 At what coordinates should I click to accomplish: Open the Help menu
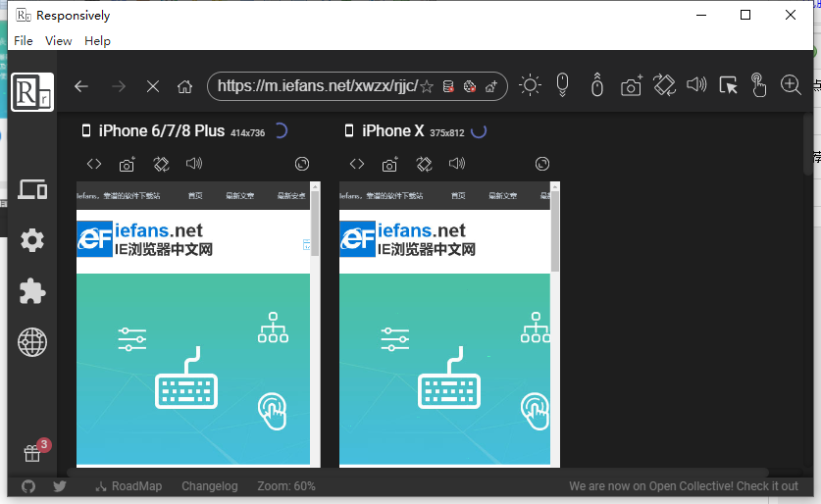(97, 41)
